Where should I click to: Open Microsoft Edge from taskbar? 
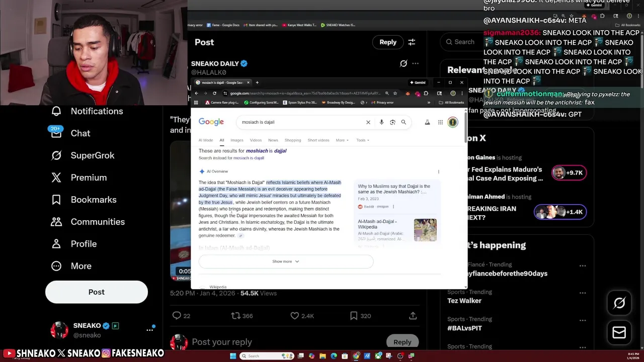pos(334,356)
